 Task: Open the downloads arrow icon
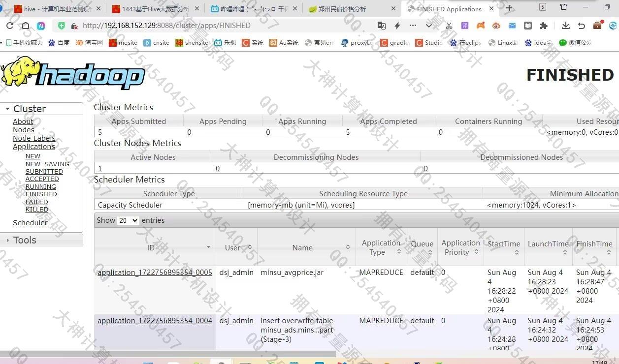565,26
